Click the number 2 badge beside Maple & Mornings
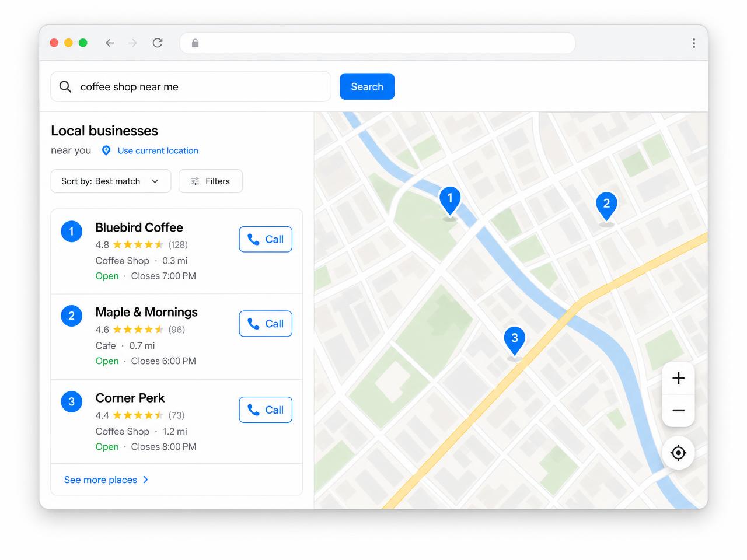Viewport: 747px width, 560px height. pyautogui.click(x=72, y=316)
